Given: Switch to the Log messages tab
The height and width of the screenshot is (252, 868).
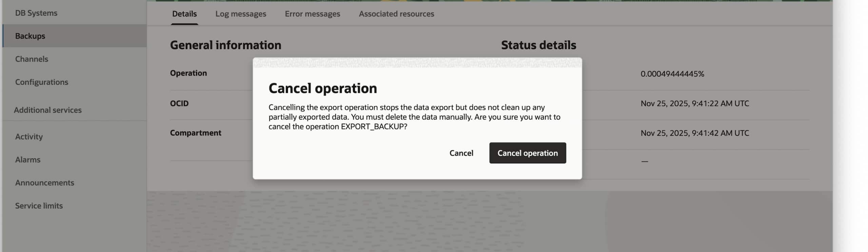Looking at the screenshot, I should 240,14.
